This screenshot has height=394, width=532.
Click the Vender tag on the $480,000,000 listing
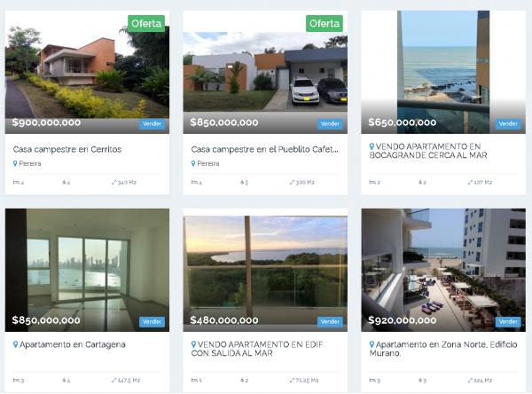tap(330, 321)
